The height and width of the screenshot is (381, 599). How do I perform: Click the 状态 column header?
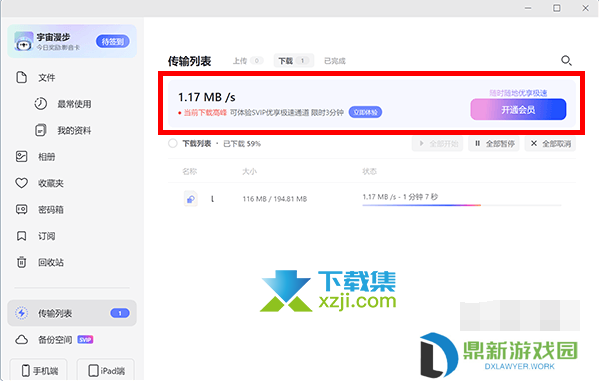(369, 172)
